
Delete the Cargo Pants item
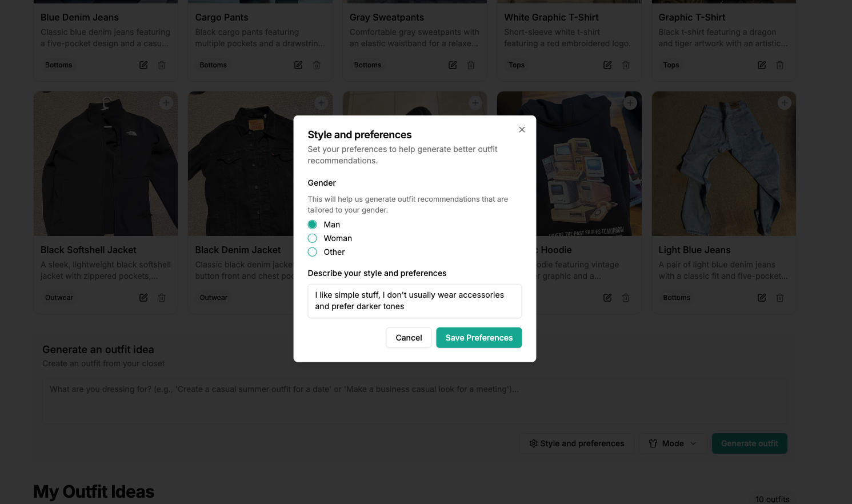click(317, 65)
